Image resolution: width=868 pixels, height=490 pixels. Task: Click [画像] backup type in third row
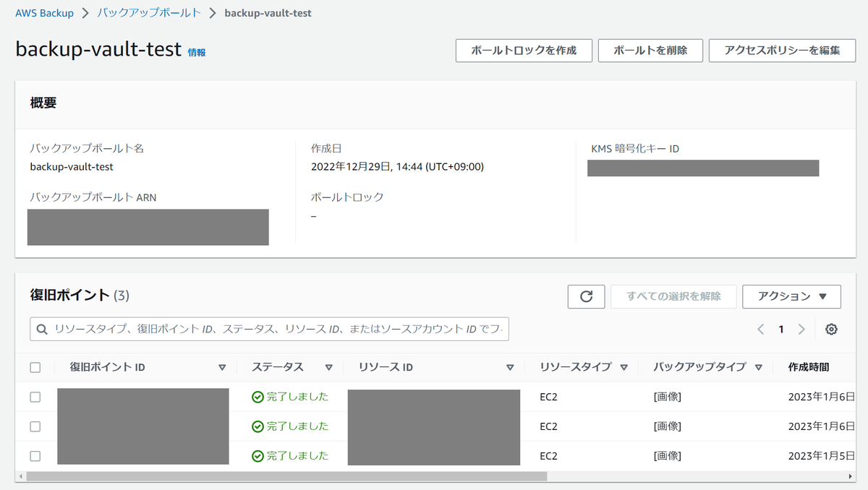(x=668, y=456)
